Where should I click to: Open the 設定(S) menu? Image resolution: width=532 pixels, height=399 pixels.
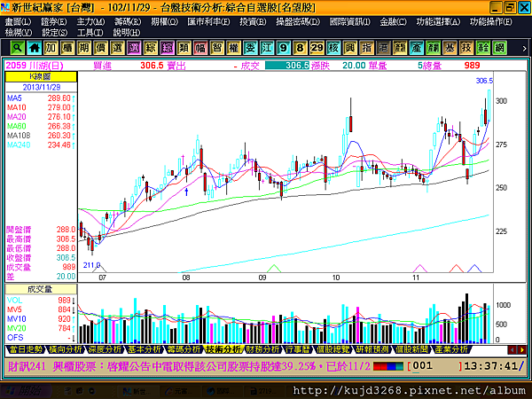[x=55, y=33]
